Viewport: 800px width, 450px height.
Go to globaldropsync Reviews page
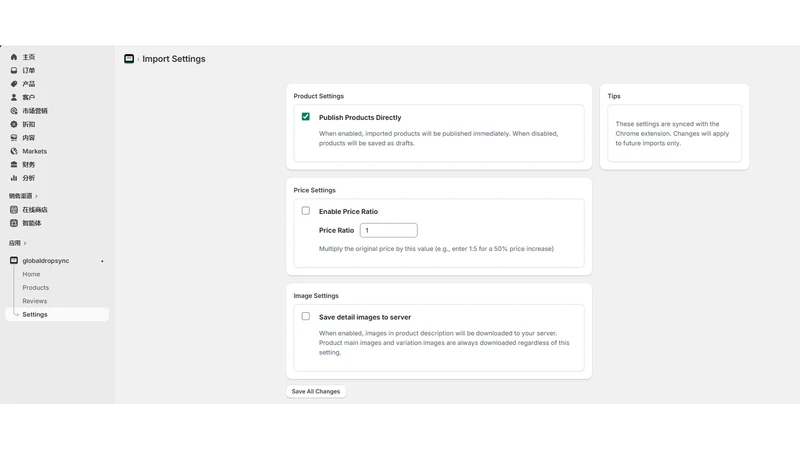pos(35,301)
